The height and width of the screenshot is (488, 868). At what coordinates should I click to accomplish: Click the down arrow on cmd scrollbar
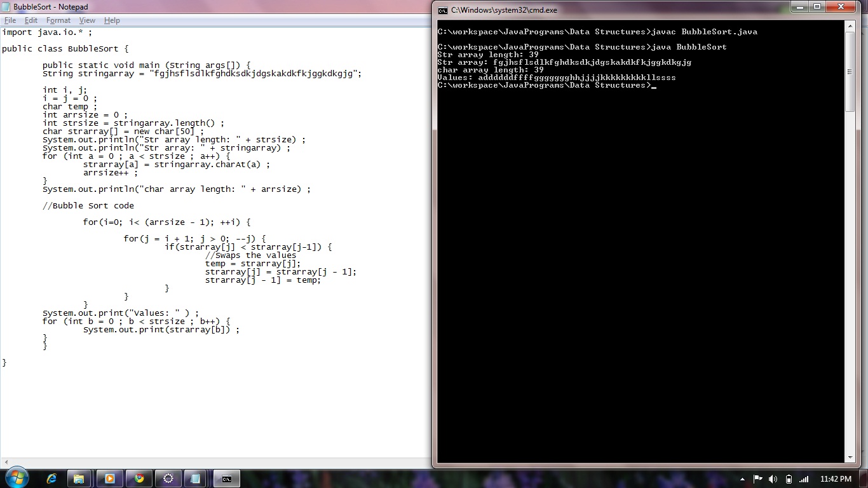pos(850,457)
